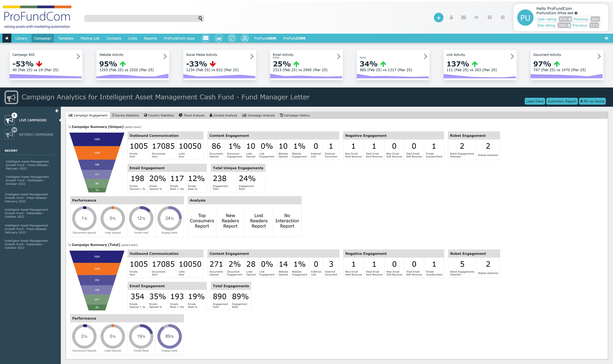This screenshot has width=613, height=364.
Task: Open the Top Consumers Report link
Action: [x=202, y=221]
